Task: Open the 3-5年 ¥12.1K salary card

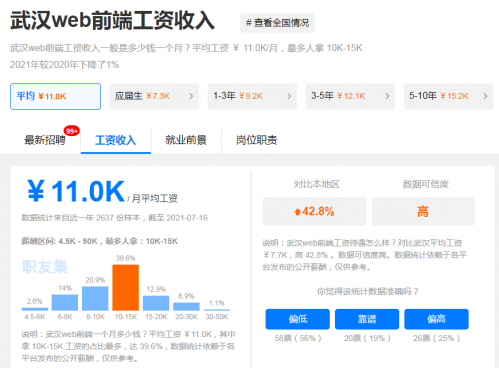Action: (350, 96)
